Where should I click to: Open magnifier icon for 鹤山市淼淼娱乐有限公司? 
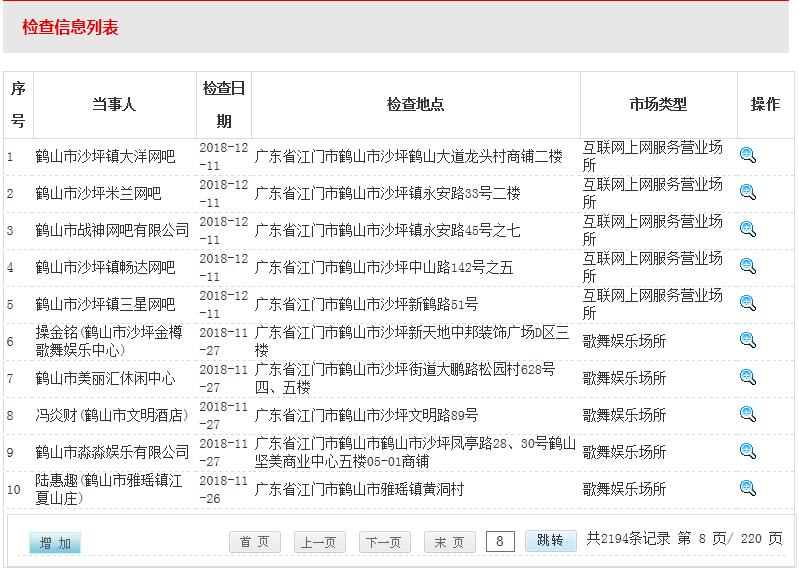(x=747, y=451)
